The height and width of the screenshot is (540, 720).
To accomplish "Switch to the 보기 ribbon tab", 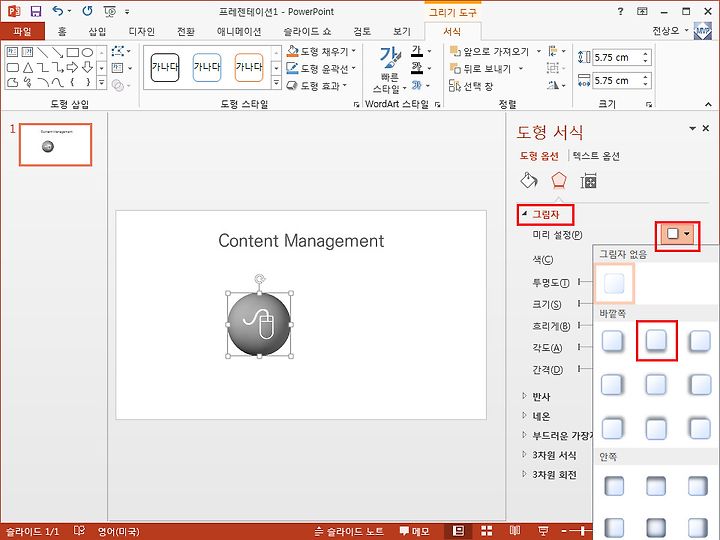I will pos(402,31).
